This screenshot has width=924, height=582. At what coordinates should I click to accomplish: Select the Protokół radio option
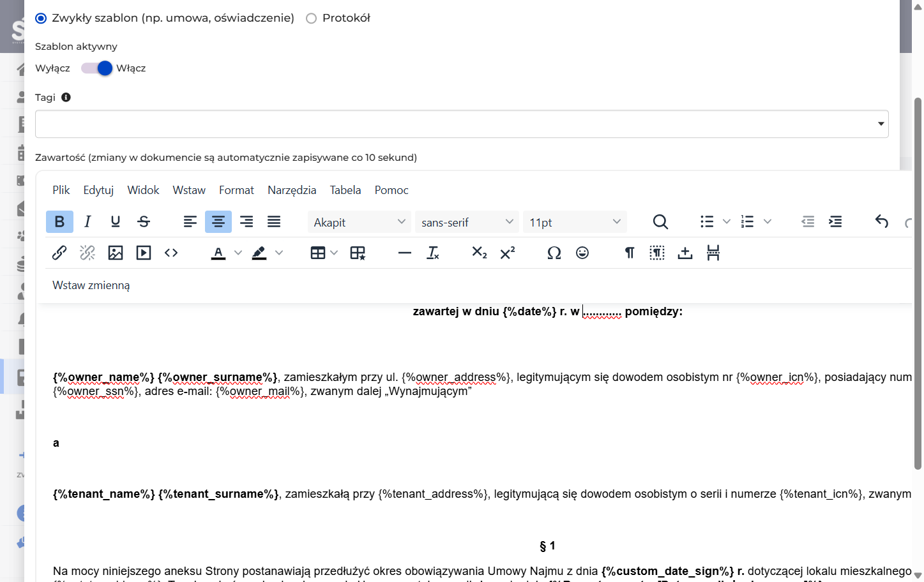point(312,18)
